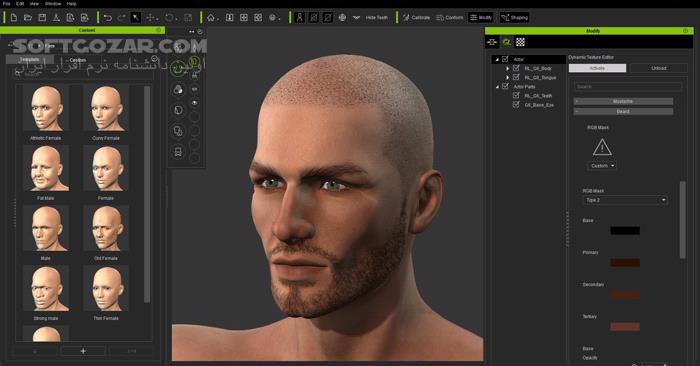
Task: Toggle the Actor checkbox in the scene tree
Action: tap(505, 59)
